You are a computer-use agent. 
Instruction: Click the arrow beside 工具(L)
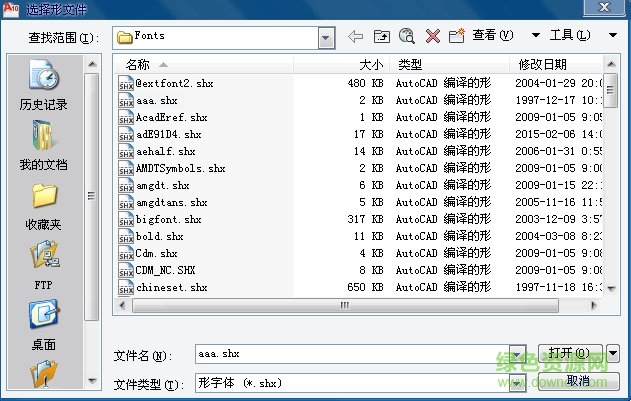click(x=612, y=35)
